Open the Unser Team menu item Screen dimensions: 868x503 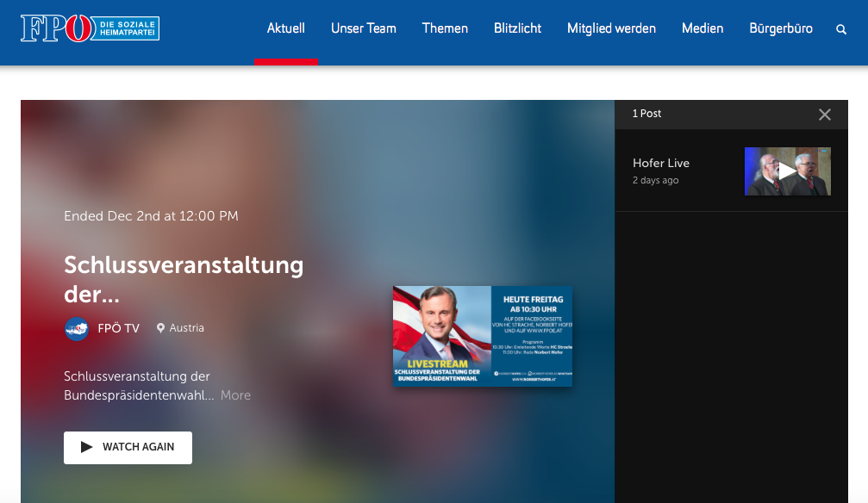click(x=363, y=28)
